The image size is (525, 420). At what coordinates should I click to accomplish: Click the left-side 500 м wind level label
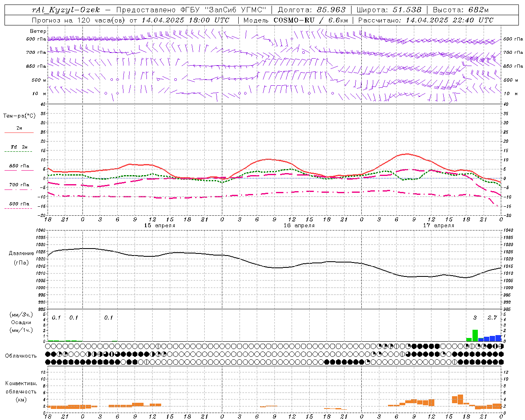[x=39, y=80]
